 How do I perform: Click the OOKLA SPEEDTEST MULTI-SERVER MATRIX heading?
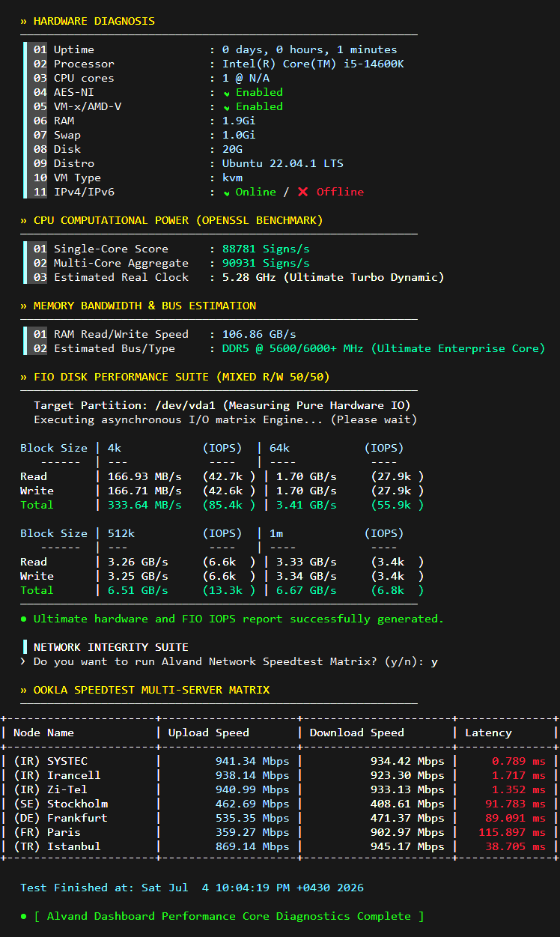pos(151,690)
